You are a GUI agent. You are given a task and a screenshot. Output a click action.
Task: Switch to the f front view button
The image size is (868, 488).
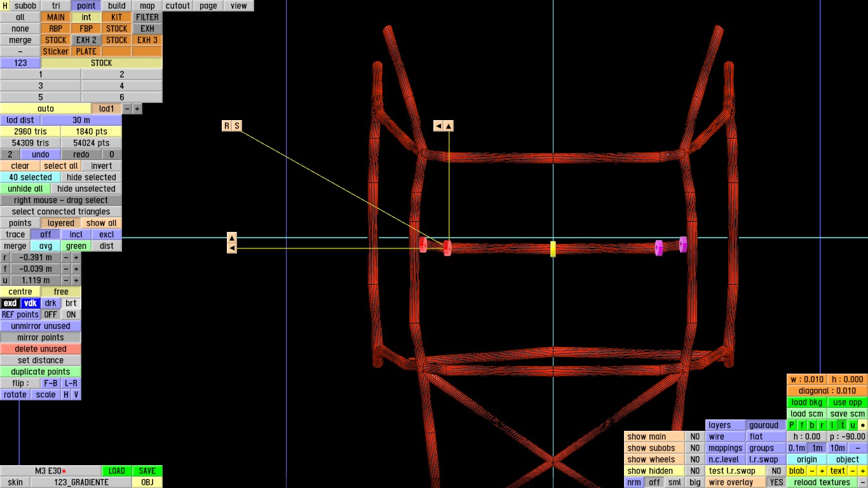point(802,425)
